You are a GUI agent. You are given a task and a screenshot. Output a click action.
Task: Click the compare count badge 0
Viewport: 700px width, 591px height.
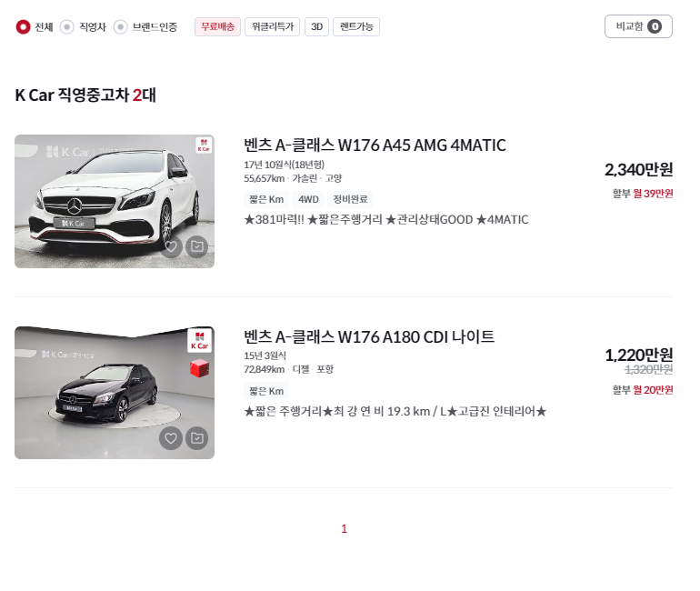(x=655, y=26)
